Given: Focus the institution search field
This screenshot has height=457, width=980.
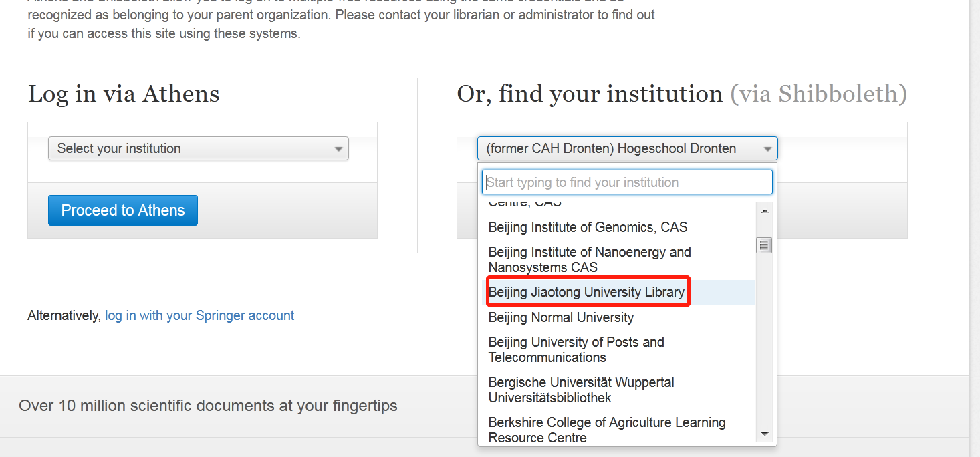Looking at the screenshot, I should point(626,182).
